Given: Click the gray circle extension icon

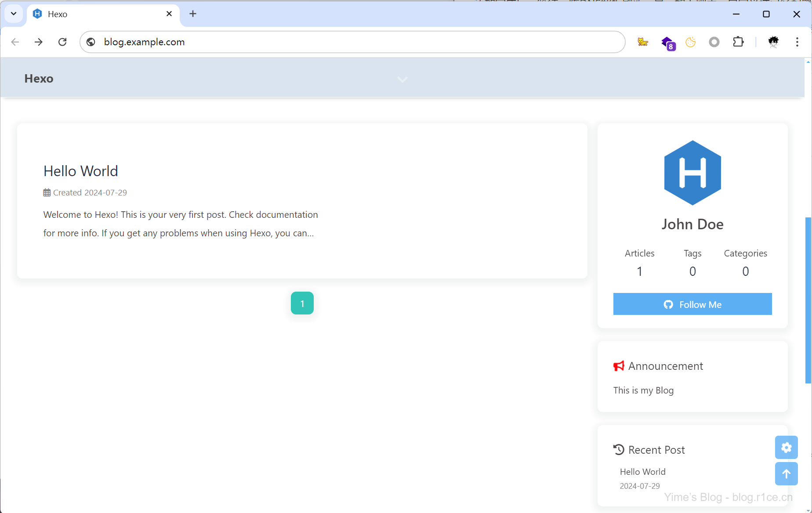Looking at the screenshot, I should (x=714, y=42).
